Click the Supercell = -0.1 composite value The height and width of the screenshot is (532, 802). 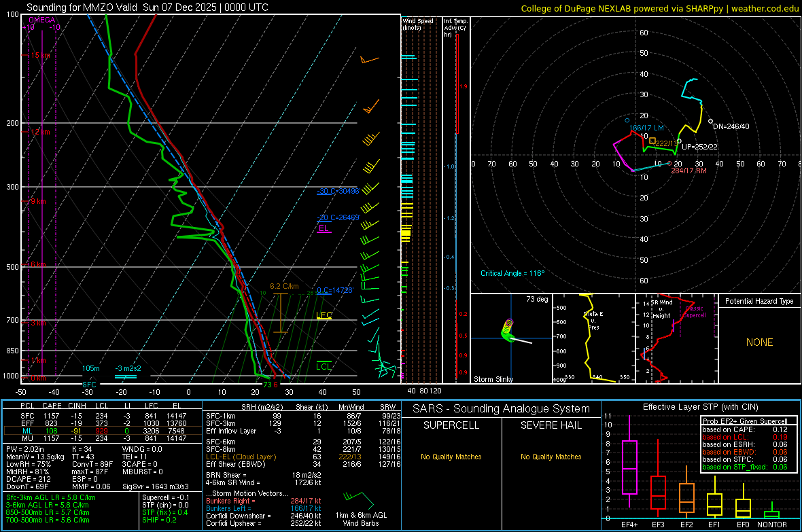(x=166, y=497)
